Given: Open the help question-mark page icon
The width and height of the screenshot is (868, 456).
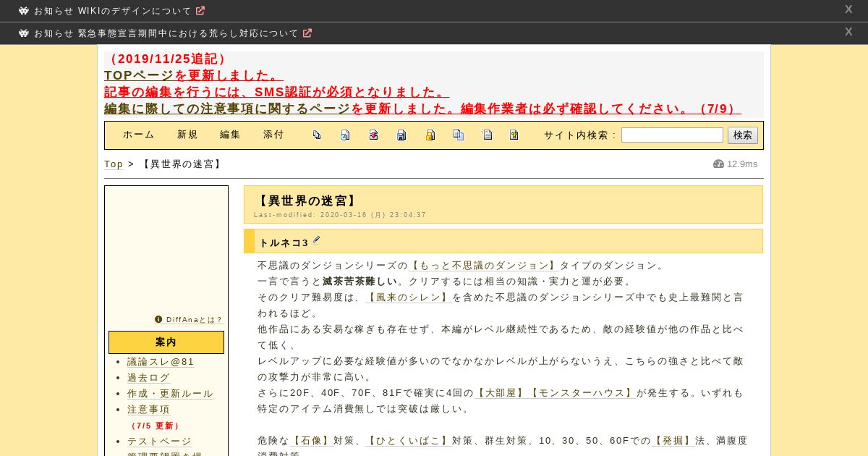Looking at the screenshot, I should click(514, 135).
